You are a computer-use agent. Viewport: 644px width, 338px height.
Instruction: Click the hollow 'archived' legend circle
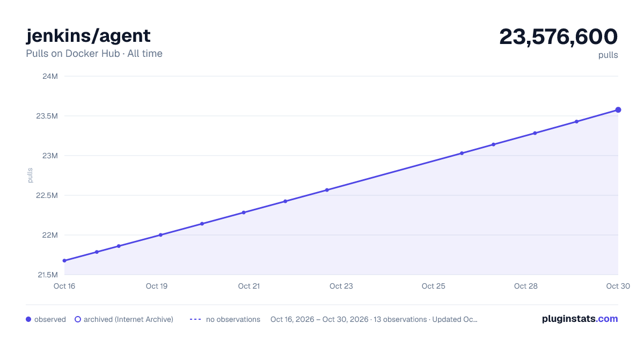click(78, 319)
